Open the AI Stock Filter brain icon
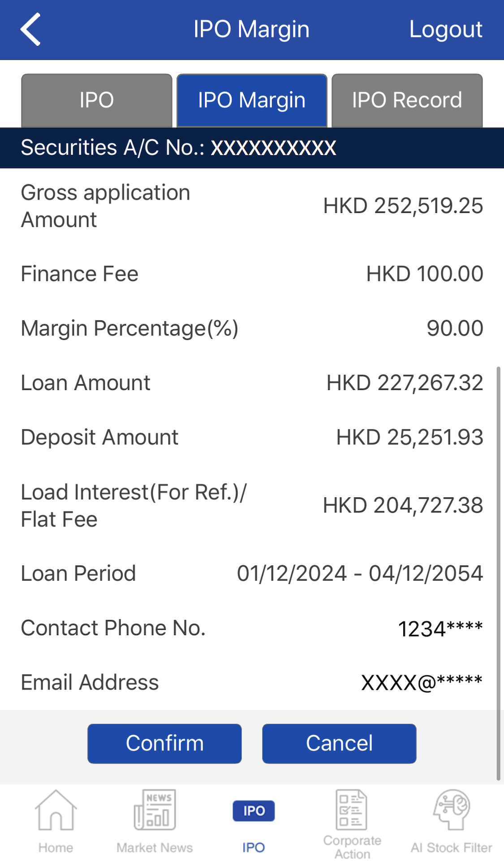 (x=451, y=810)
